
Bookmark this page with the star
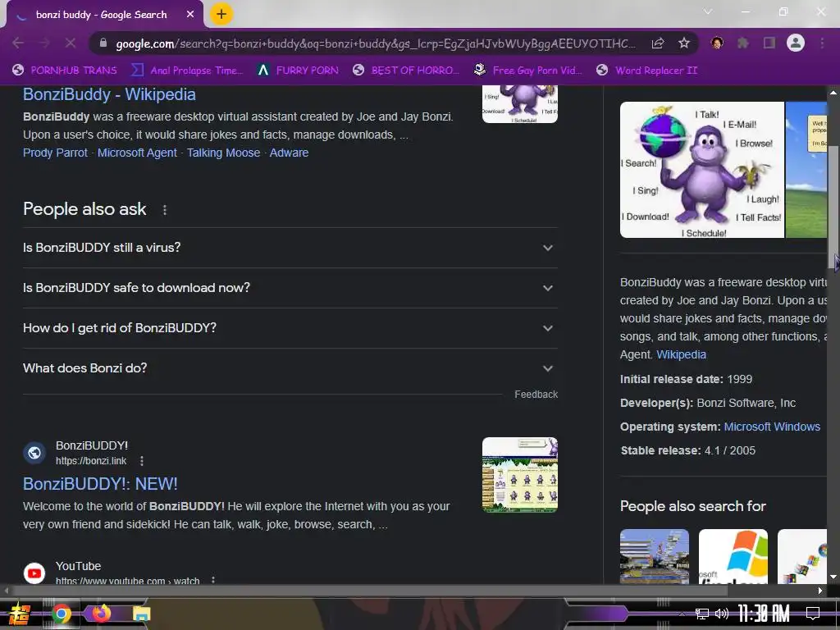(684, 43)
